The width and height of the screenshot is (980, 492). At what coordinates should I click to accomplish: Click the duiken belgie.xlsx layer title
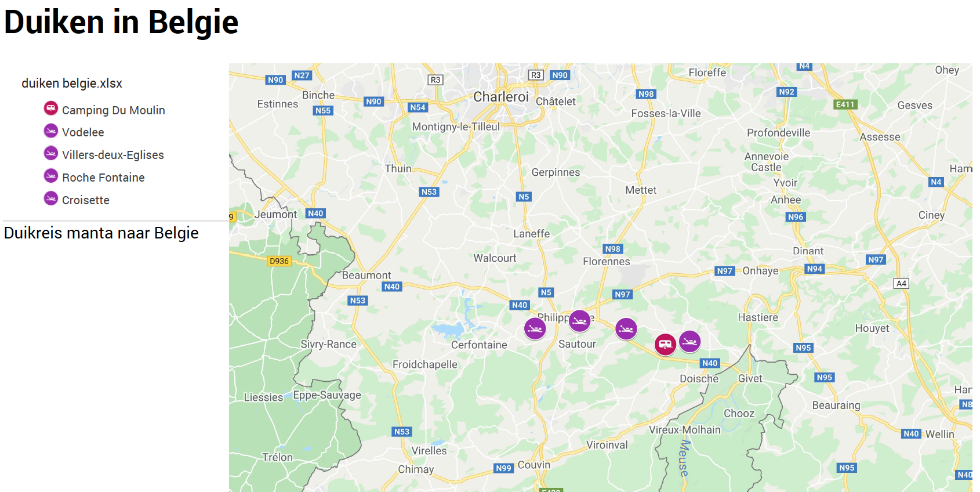[x=72, y=83]
